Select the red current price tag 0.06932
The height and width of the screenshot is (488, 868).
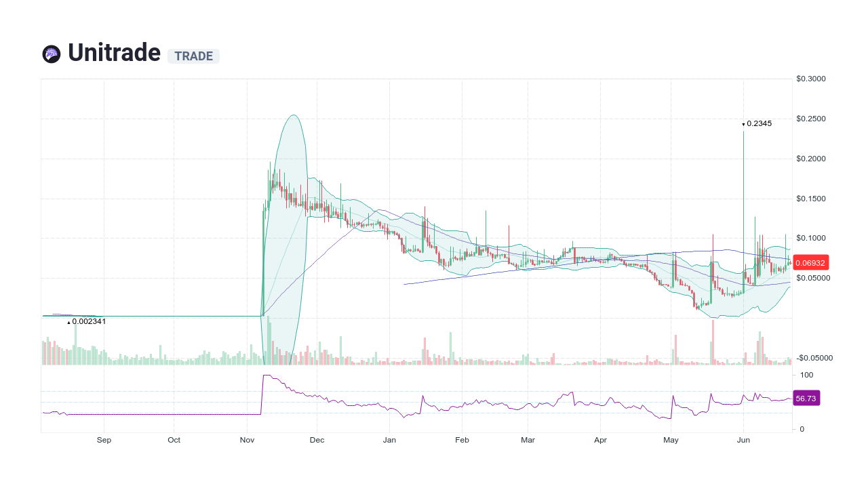811,262
